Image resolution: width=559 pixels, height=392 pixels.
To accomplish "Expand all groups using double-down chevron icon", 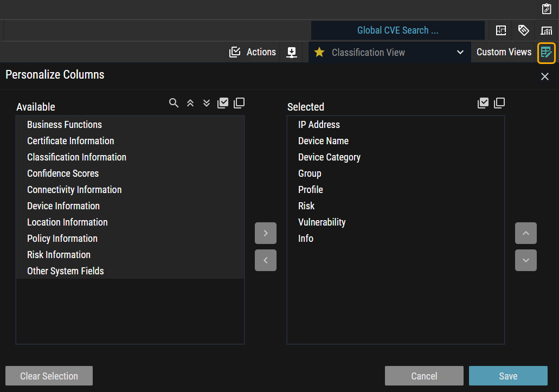I will click(x=207, y=103).
